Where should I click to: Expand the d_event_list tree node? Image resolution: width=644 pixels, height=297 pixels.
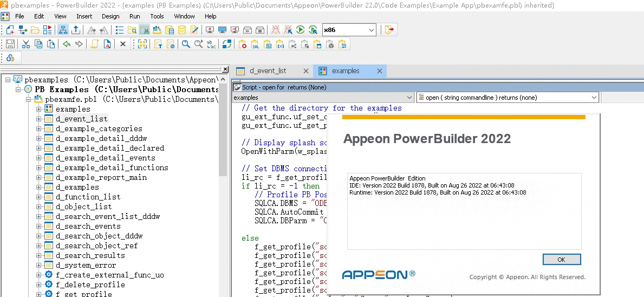(x=38, y=119)
